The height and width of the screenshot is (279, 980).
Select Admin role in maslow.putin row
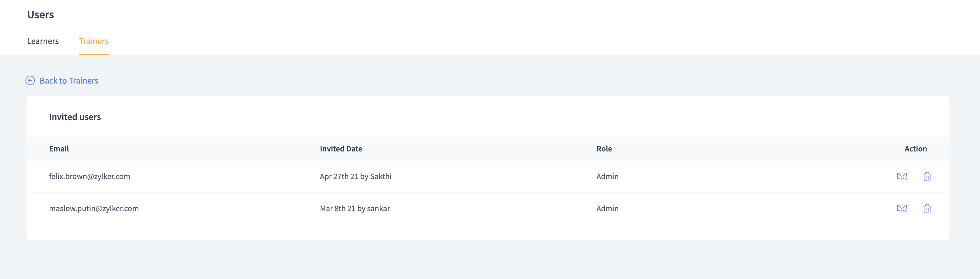click(607, 208)
